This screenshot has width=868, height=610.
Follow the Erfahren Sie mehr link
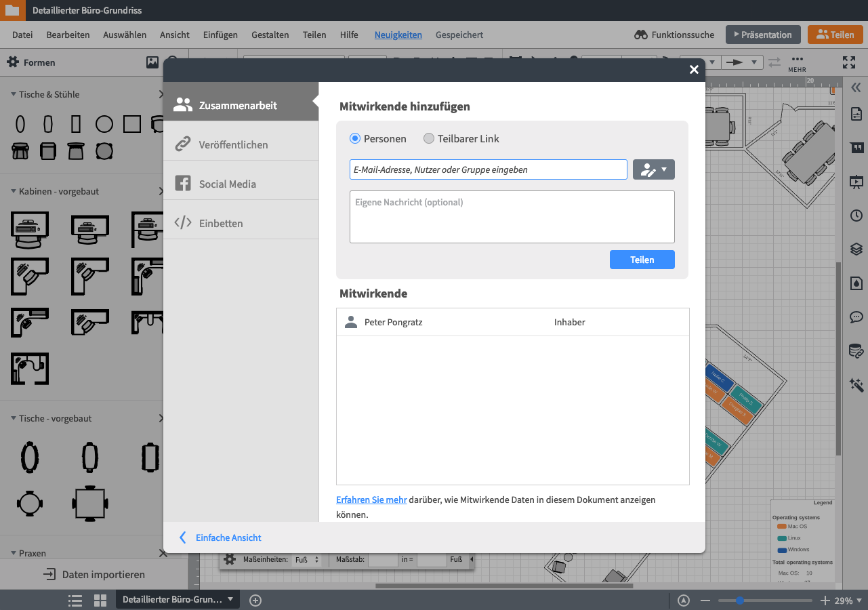(371, 500)
